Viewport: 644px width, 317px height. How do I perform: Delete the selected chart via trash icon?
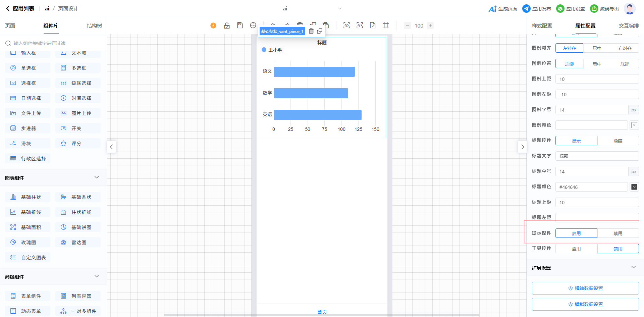pyautogui.click(x=311, y=31)
